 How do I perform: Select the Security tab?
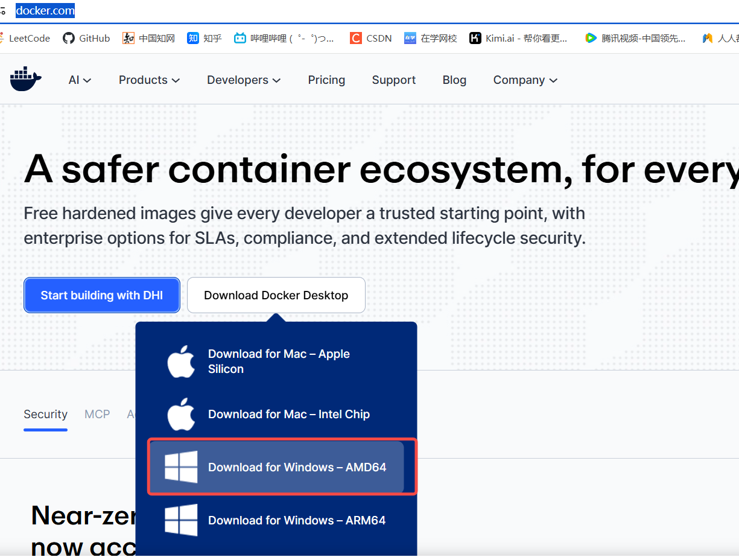(45, 414)
